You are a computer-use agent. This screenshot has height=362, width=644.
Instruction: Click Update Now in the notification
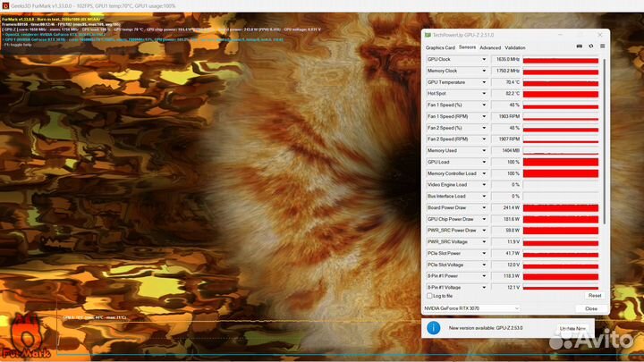[x=572, y=328]
